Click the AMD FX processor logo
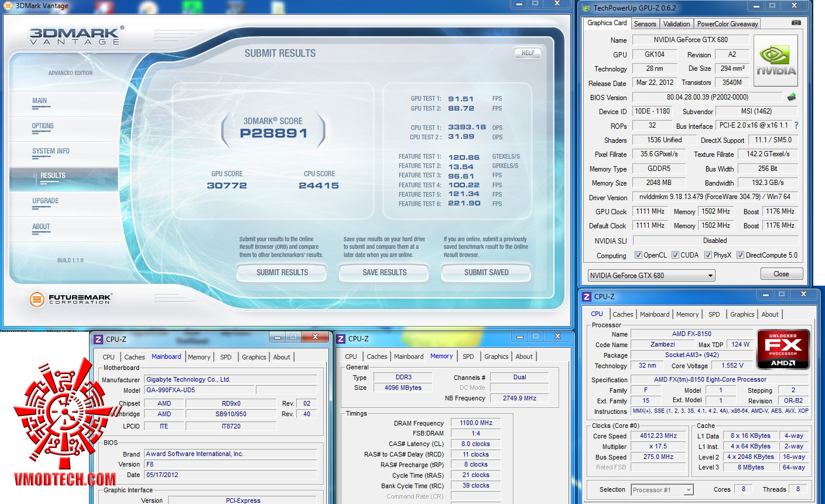 pyautogui.click(x=783, y=350)
